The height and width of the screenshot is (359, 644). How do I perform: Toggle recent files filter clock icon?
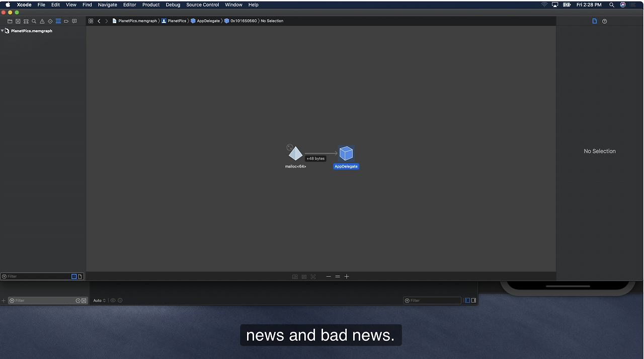tap(78, 301)
